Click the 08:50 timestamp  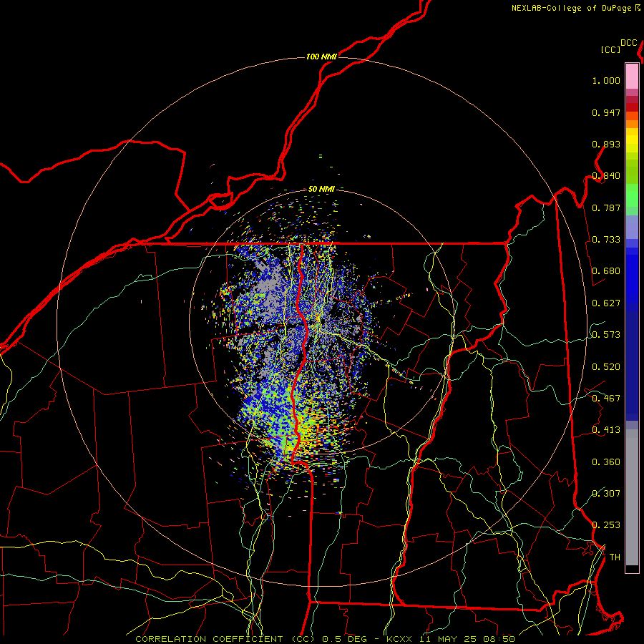pos(499,639)
